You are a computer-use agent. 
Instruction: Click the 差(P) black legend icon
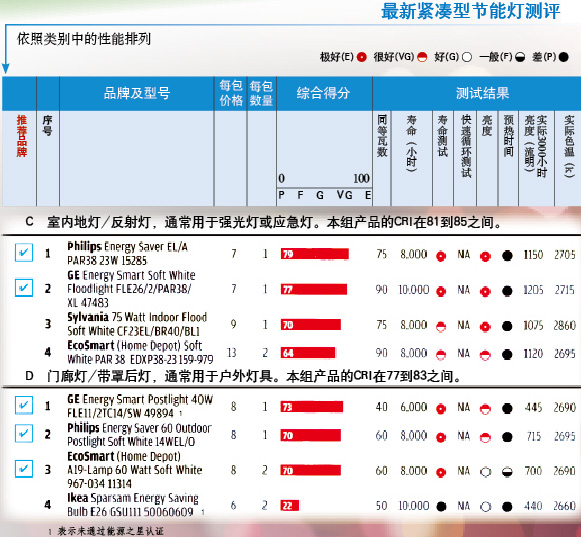point(564,57)
